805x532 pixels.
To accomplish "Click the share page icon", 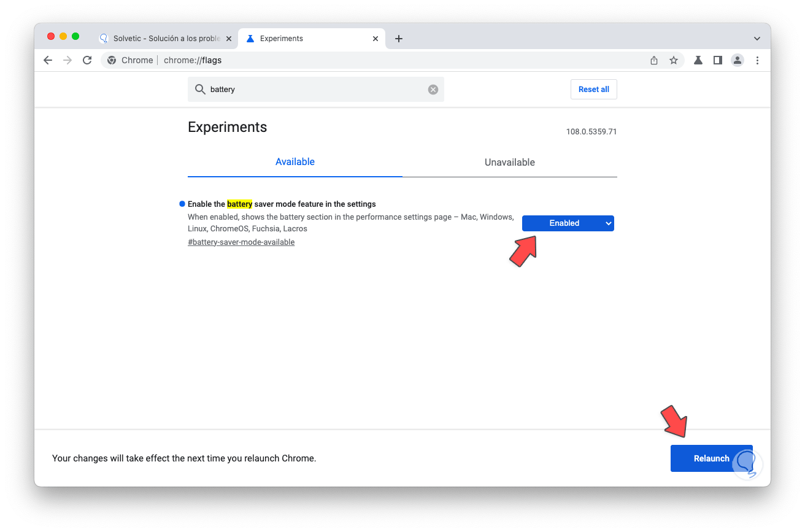I will click(654, 60).
